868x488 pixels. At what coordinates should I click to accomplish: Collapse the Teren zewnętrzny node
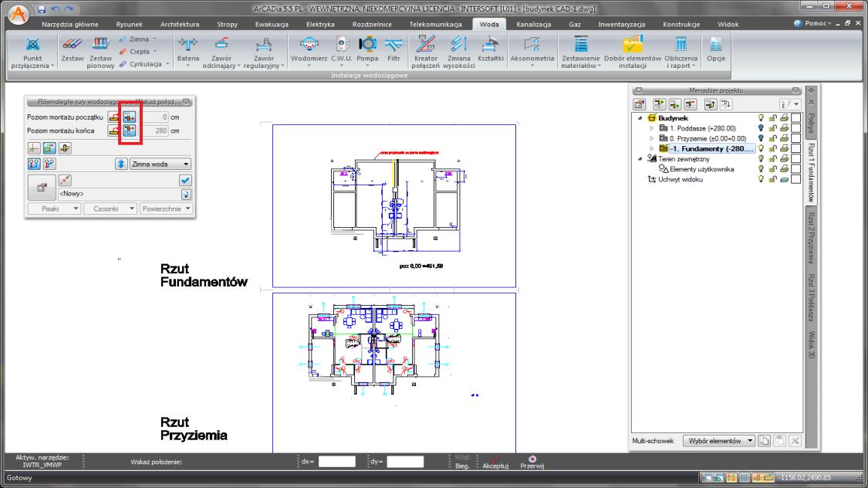(640, 159)
